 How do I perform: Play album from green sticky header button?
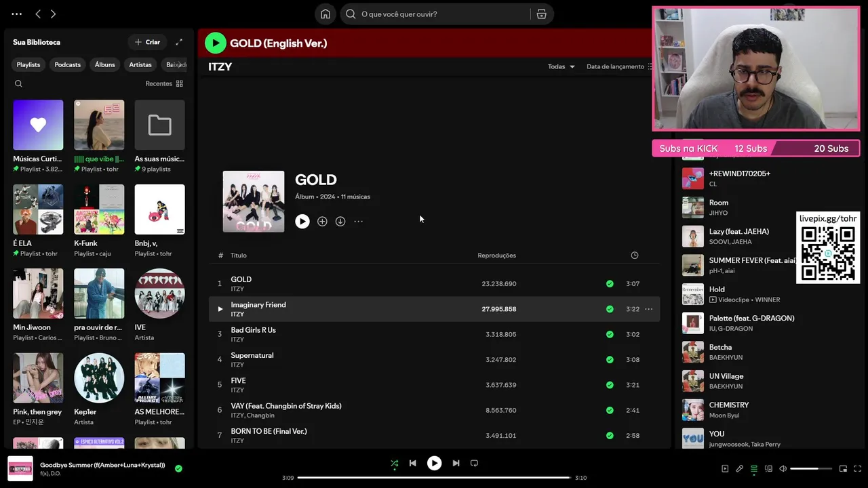(216, 43)
